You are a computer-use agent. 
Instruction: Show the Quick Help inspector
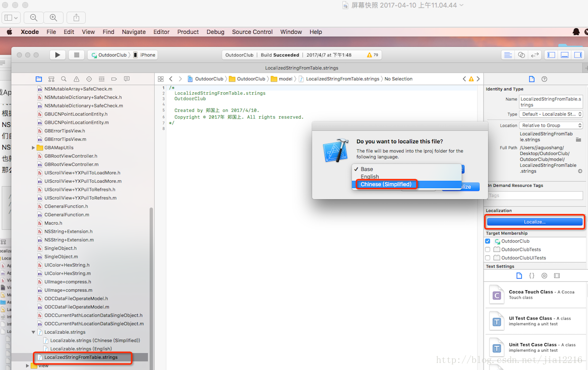point(544,79)
